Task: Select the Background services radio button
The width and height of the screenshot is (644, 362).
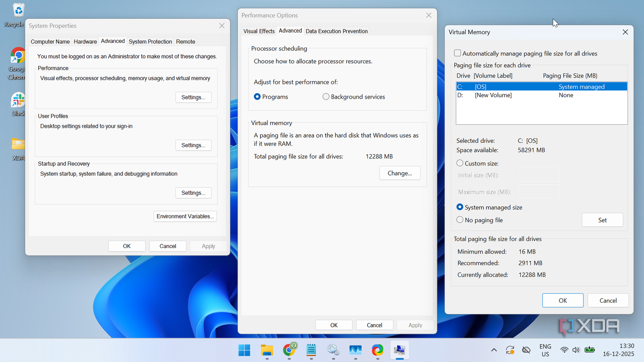Action: click(326, 96)
